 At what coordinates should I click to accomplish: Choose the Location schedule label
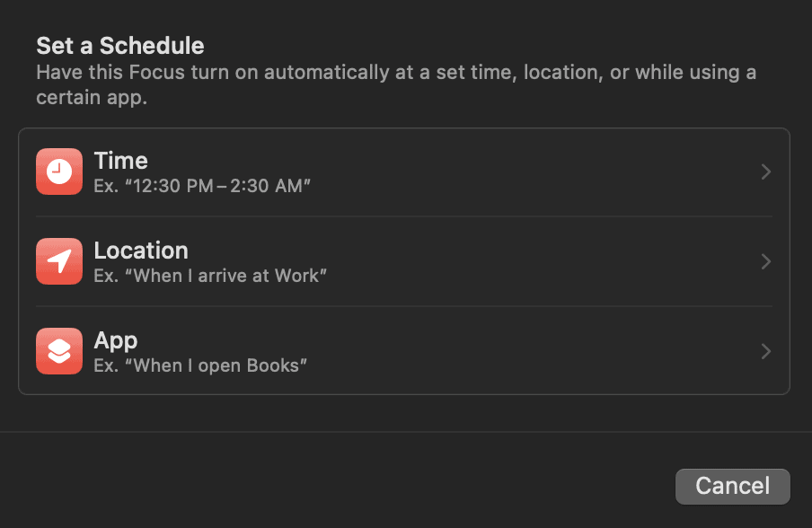point(141,251)
